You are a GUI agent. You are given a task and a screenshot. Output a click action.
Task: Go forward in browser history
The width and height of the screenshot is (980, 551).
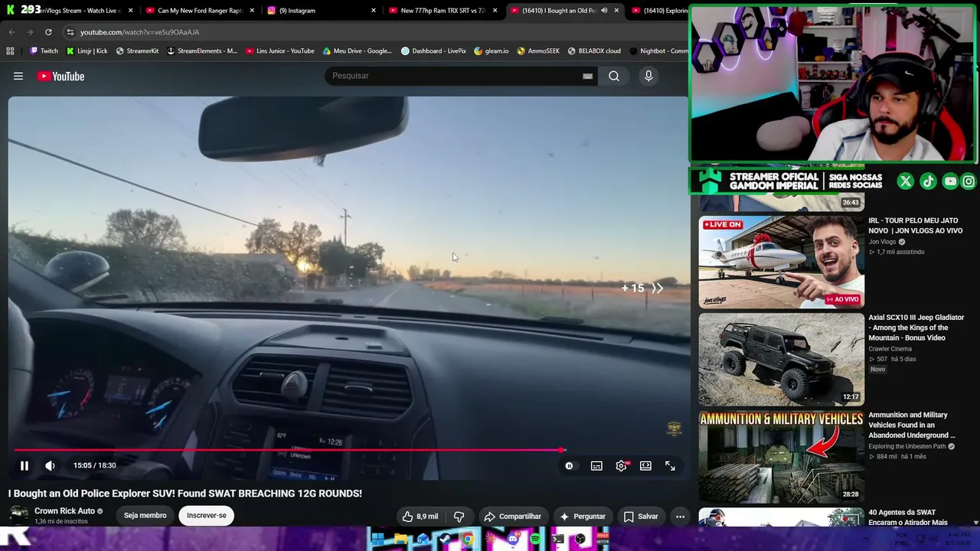[30, 32]
